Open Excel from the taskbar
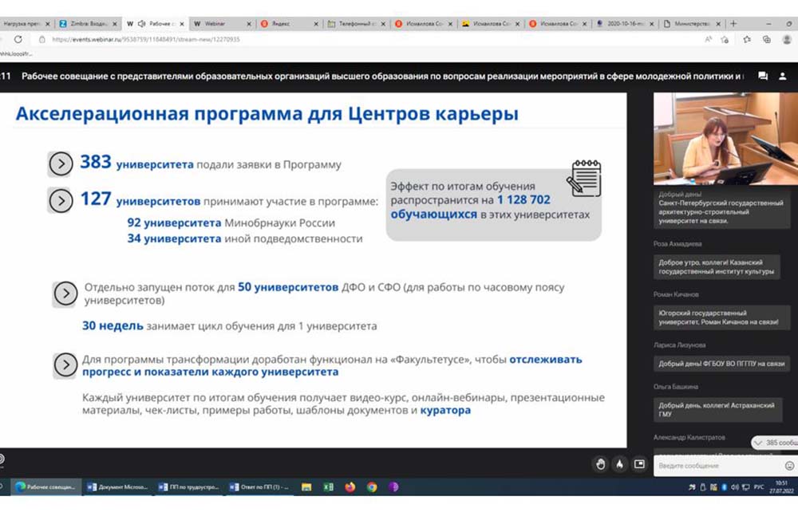The image size is (798, 532). pyautogui.click(x=328, y=487)
